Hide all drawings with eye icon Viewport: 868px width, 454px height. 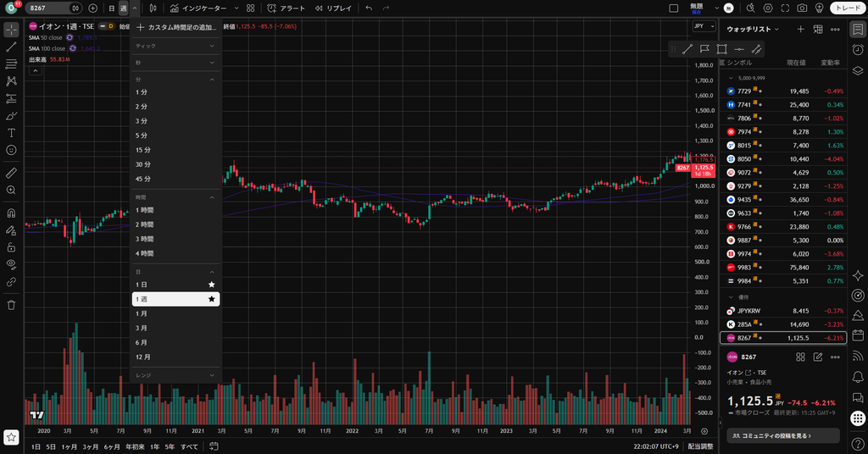(11, 264)
